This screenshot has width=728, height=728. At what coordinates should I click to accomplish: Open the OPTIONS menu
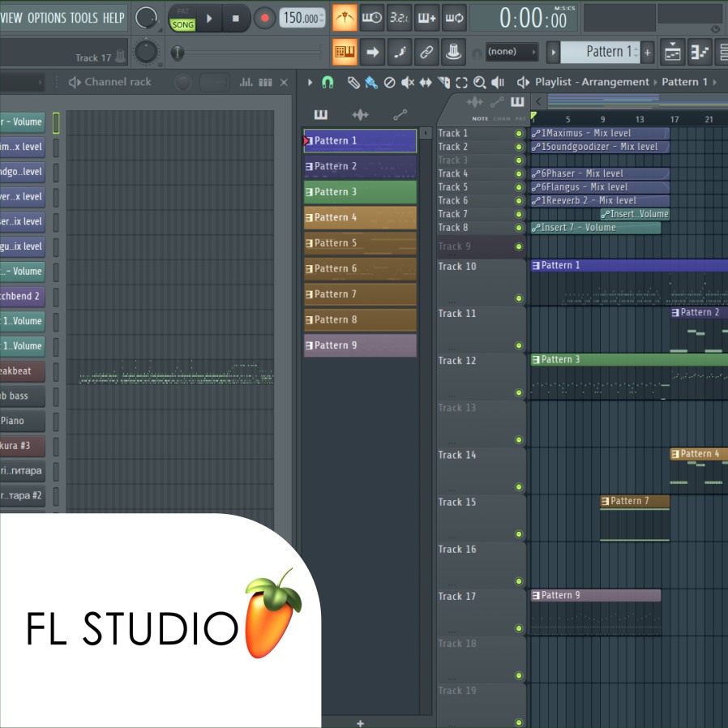[47, 18]
